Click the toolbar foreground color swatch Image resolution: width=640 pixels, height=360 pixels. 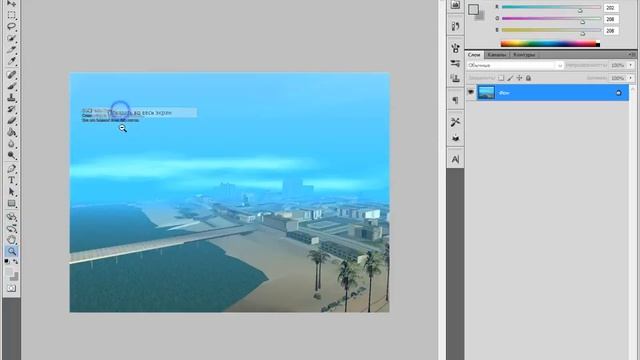(9, 272)
